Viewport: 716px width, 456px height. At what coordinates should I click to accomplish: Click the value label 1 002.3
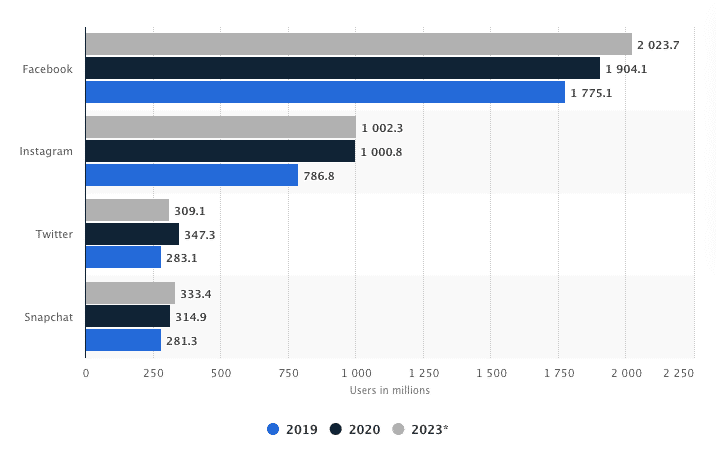(382, 128)
